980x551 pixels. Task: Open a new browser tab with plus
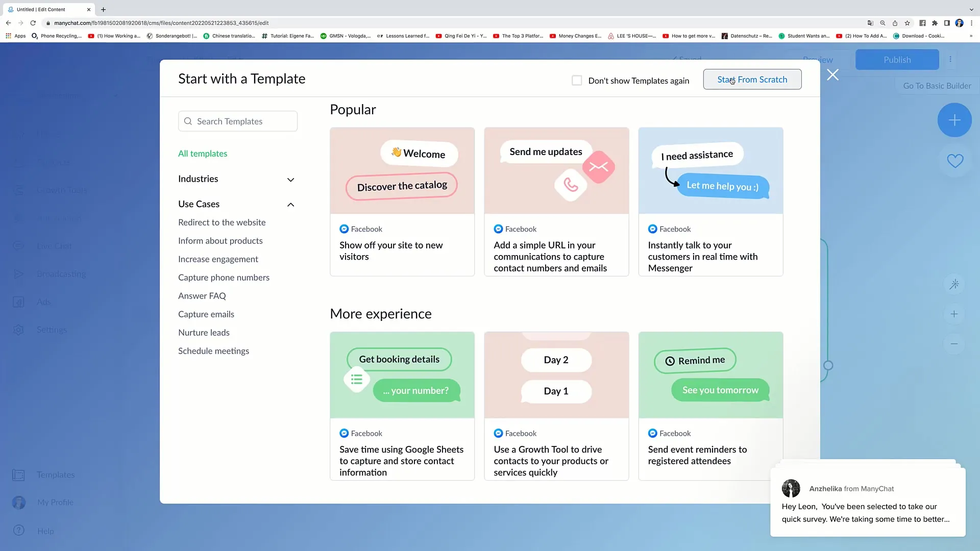(103, 9)
